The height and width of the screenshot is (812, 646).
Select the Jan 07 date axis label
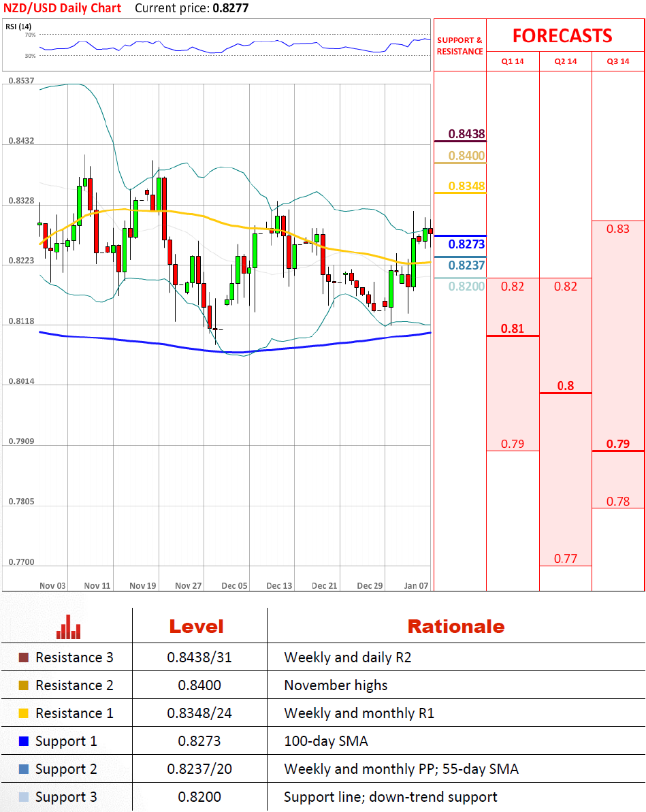tap(416, 585)
